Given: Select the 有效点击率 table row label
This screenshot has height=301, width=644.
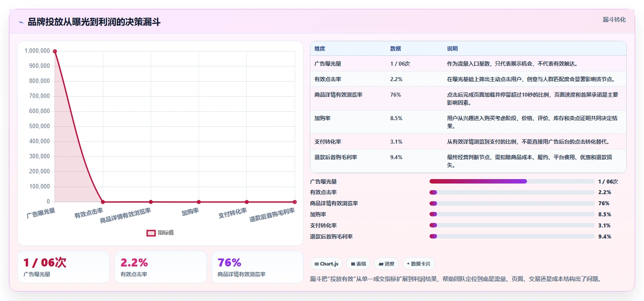Looking at the screenshot, I should [x=328, y=79].
